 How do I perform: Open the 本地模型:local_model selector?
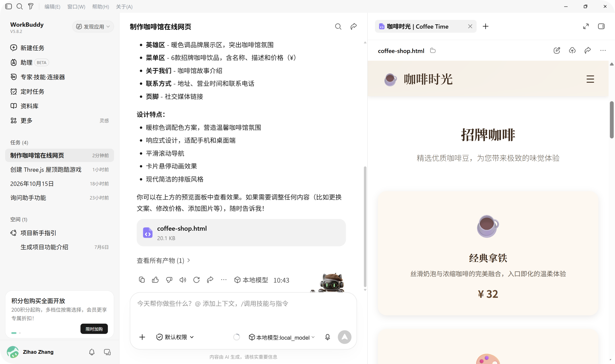coord(282,337)
